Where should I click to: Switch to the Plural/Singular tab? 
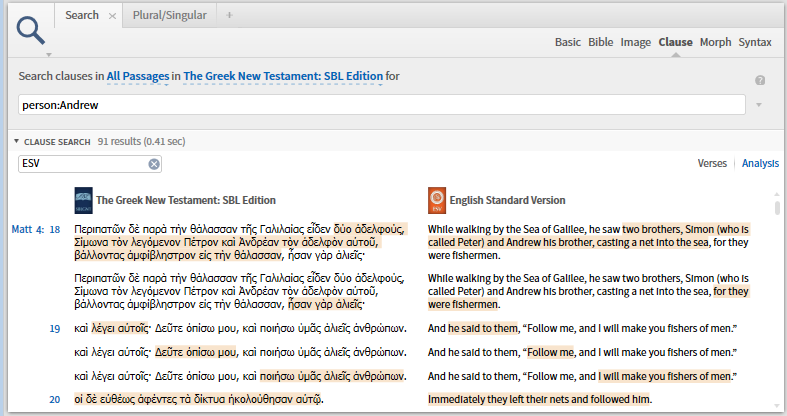click(169, 15)
